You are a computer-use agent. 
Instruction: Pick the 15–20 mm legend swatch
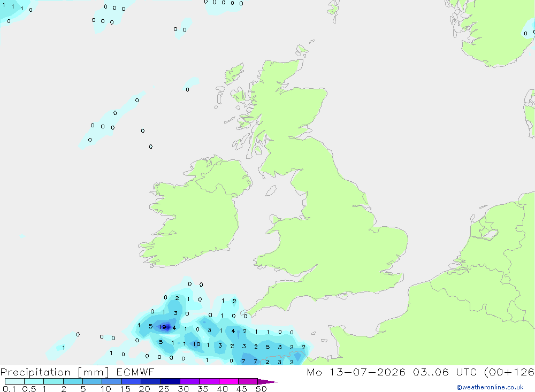click(131, 381)
